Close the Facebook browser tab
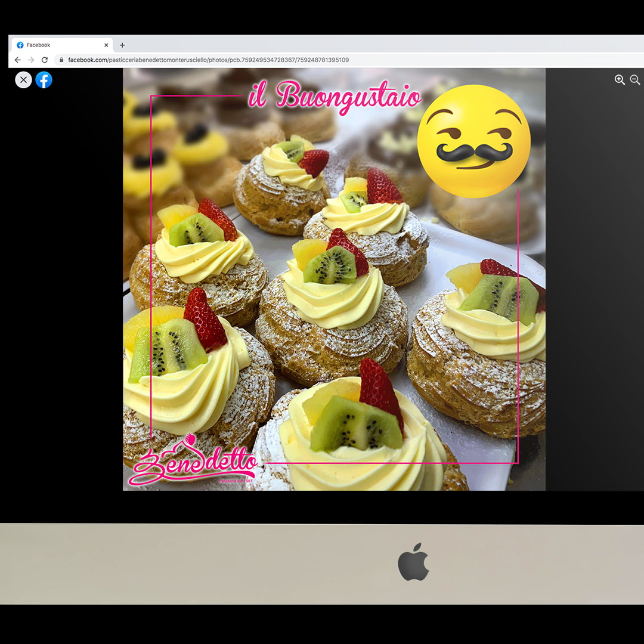The image size is (644, 644). (x=106, y=45)
